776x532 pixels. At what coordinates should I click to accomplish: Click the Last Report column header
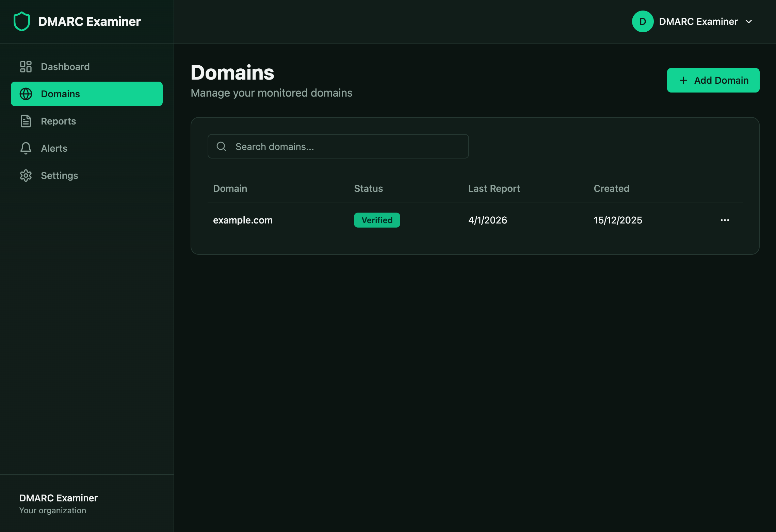point(494,188)
